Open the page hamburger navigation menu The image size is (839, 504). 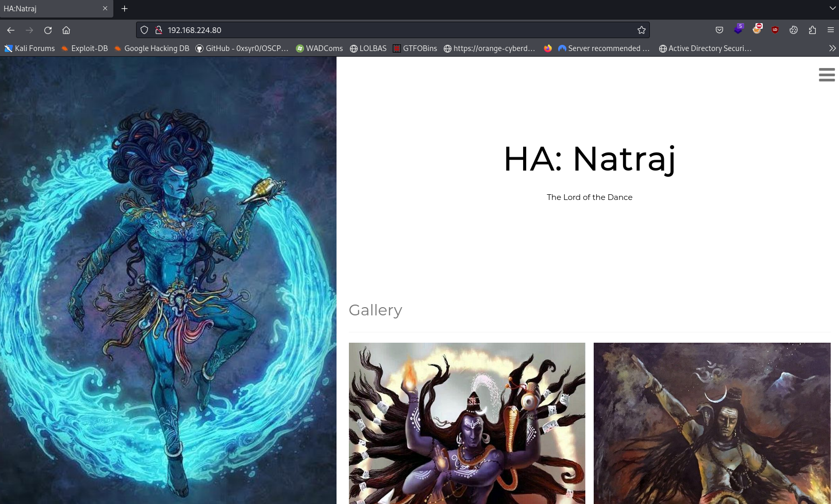tap(827, 75)
